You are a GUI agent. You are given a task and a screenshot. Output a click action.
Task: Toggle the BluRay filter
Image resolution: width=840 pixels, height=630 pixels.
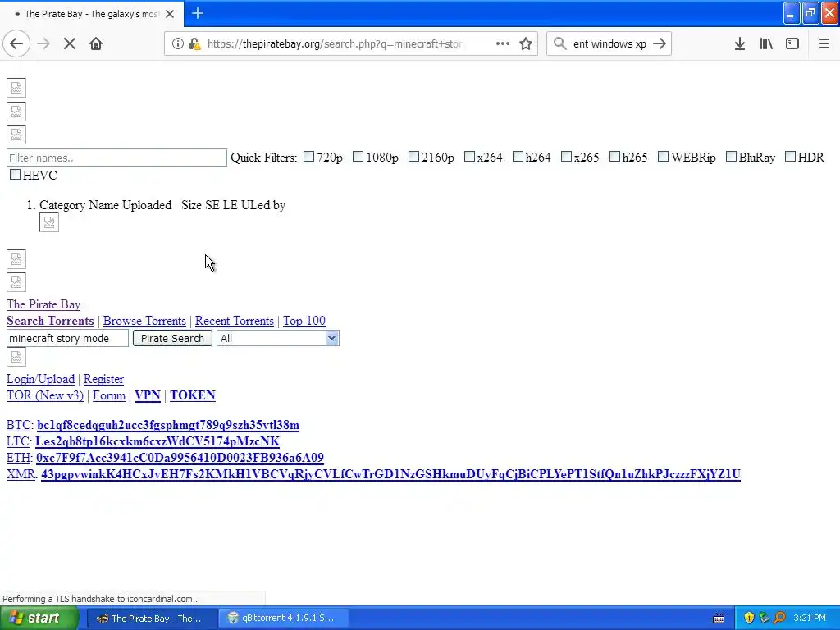(731, 157)
